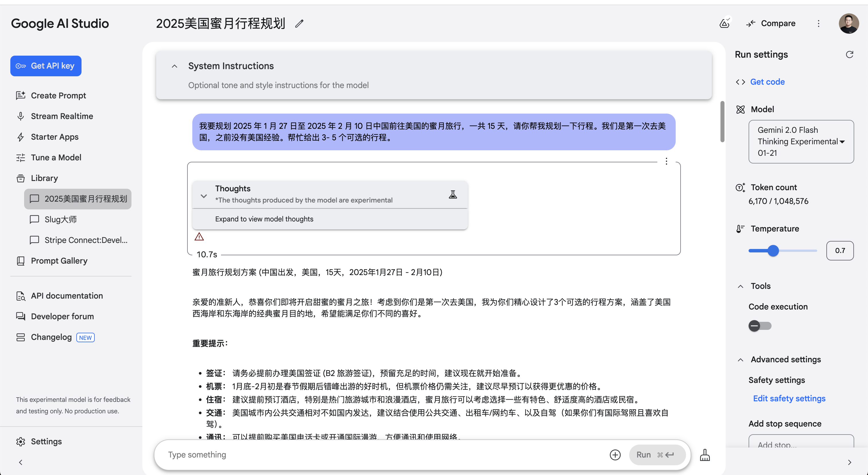The height and width of the screenshot is (475, 868).
Task: Click the Create Prompt icon
Action: 21,96
